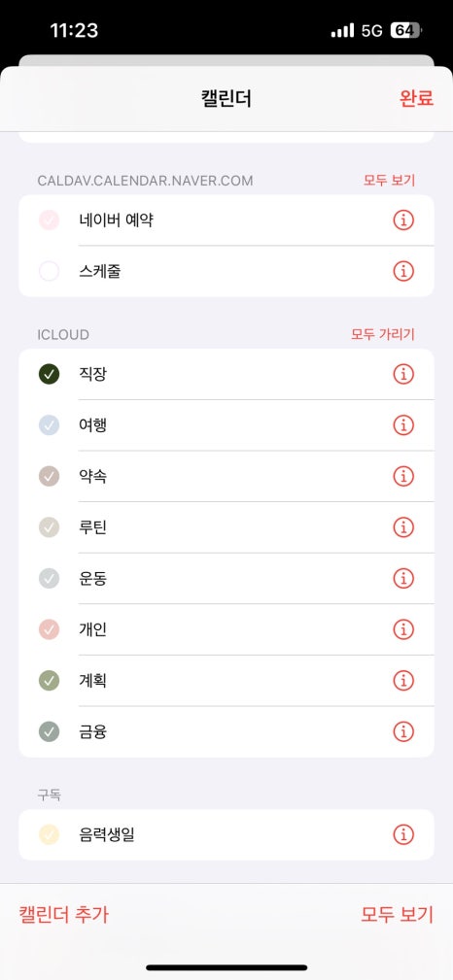Screen dimensions: 453x980
Task: Uncheck the 직장 calendar checkmark
Action: point(49,374)
